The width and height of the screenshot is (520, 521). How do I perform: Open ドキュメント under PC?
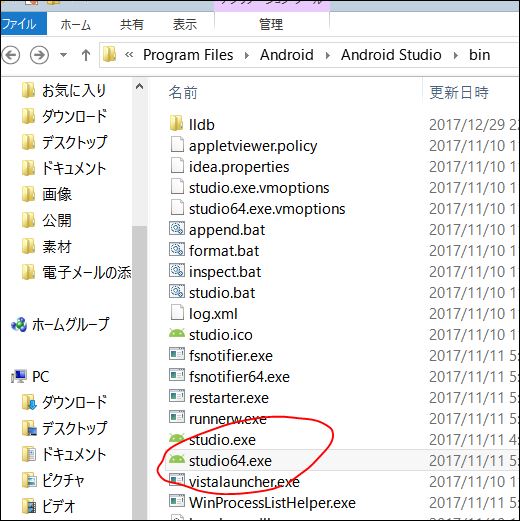pyautogui.click(x=74, y=454)
